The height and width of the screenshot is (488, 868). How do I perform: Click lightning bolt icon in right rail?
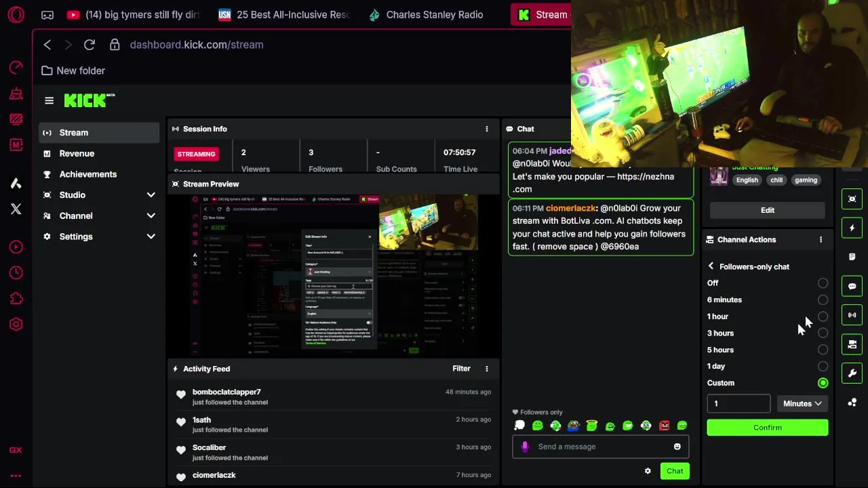[852, 228]
